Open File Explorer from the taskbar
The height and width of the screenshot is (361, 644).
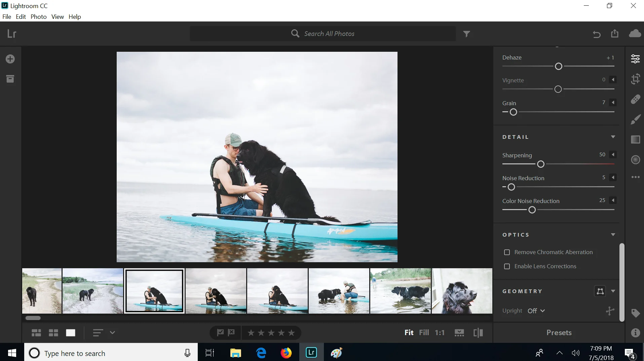click(235, 353)
